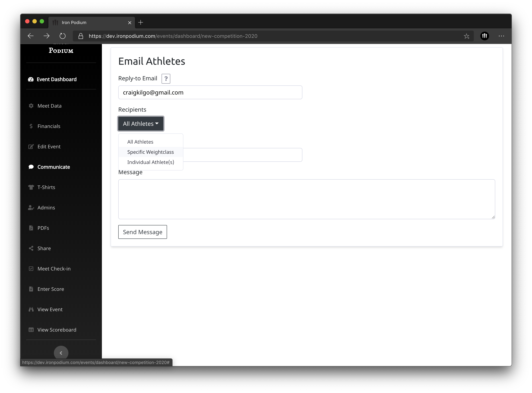Choose Specific Weightclass from the dropdown list
This screenshot has width=532, height=393.
(x=151, y=152)
